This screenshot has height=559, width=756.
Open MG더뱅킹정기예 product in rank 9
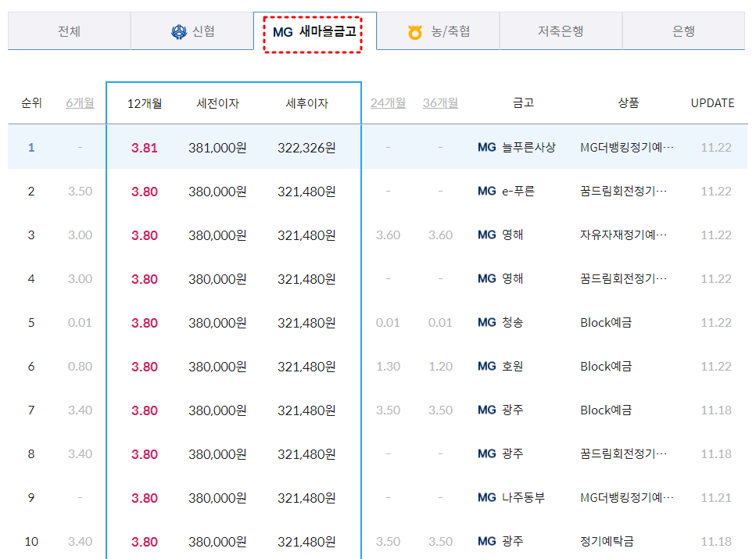[x=627, y=497]
